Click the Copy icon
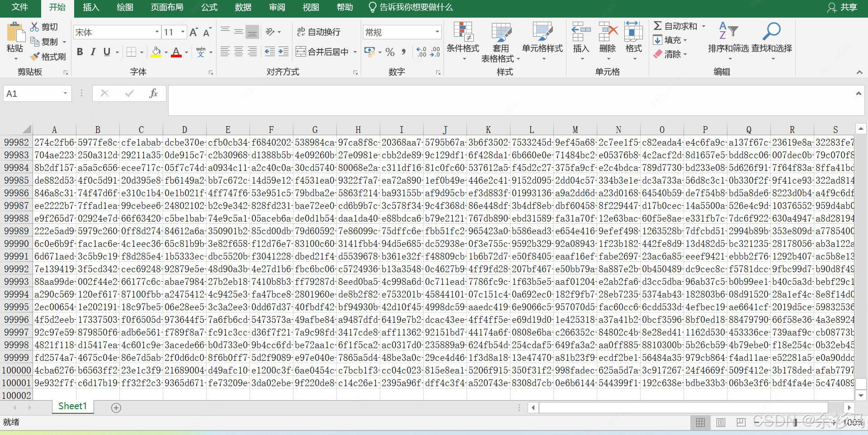Viewport: 868px width, 435px height. pyautogui.click(x=34, y=42)
